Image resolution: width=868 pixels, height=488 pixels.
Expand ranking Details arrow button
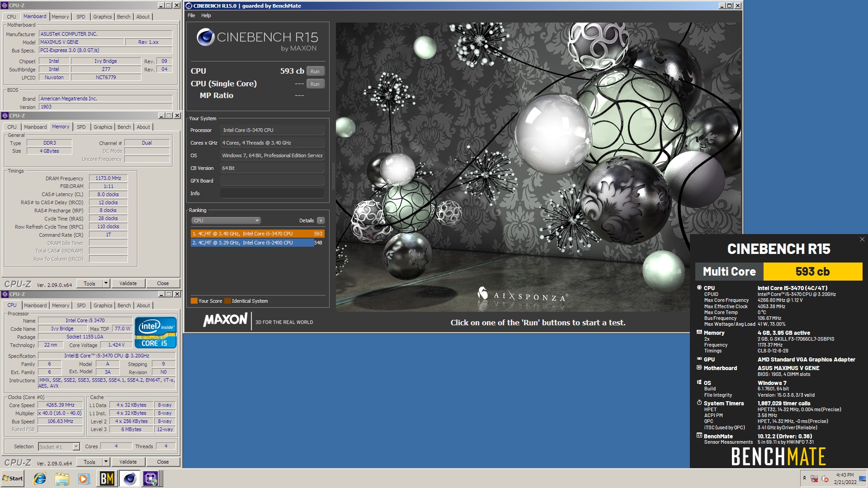321,221
